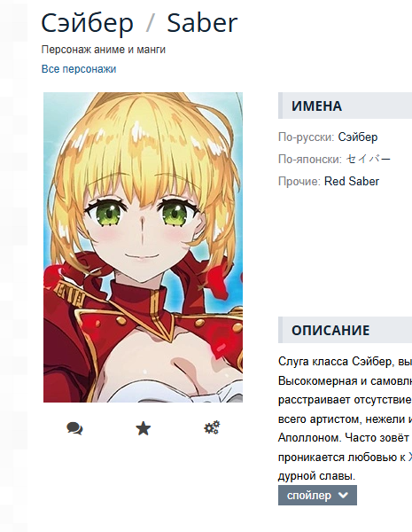412x532 pixels.
Task: Select the Russian name value Сэйбер
Action: pos(358,137)
